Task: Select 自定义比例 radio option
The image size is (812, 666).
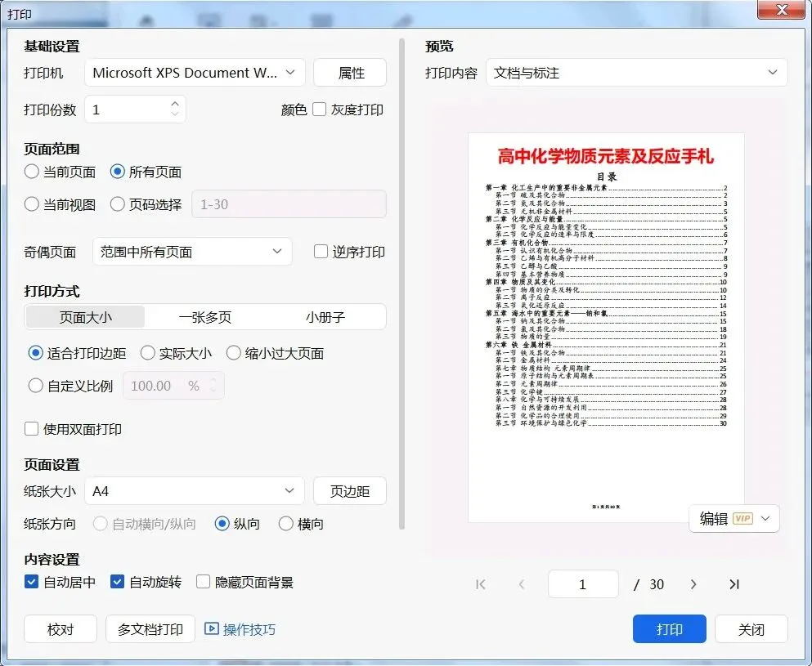Action: [x=36, y=386]
